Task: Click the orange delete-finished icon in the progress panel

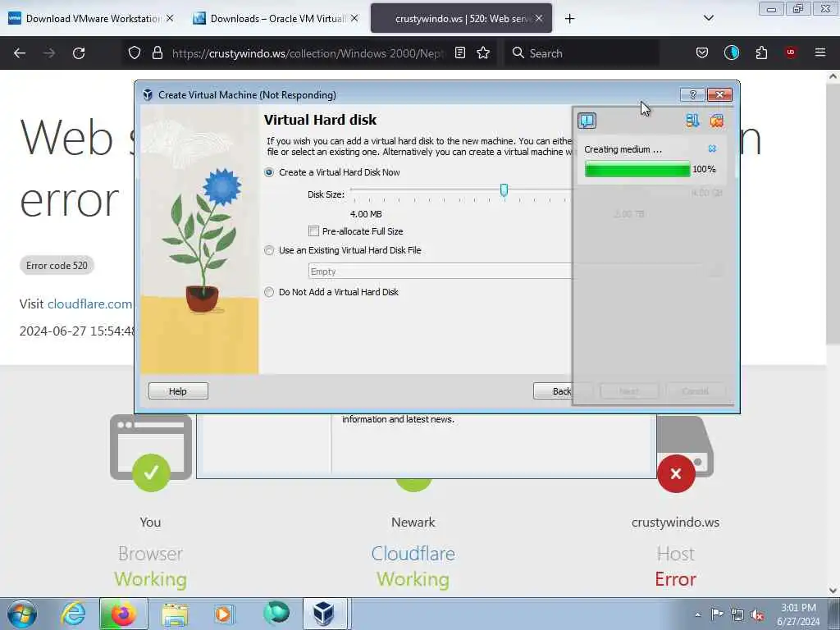Action: coord(717,121)
